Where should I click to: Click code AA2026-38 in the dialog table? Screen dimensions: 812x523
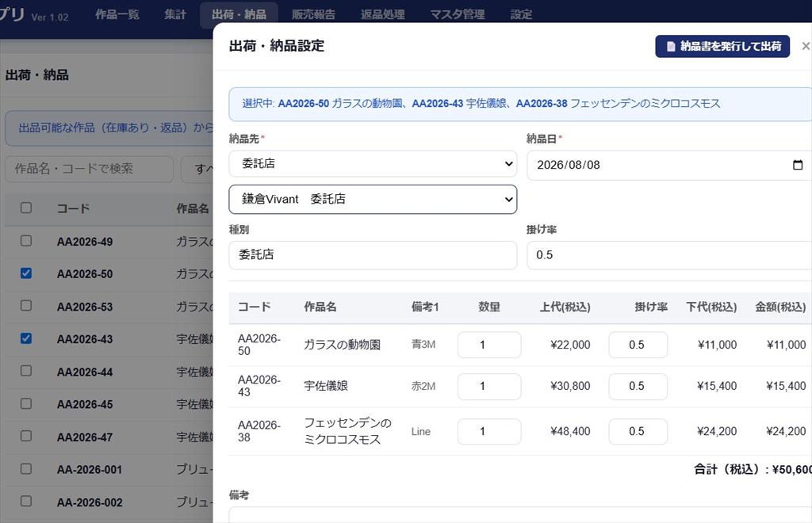(259, 431)
